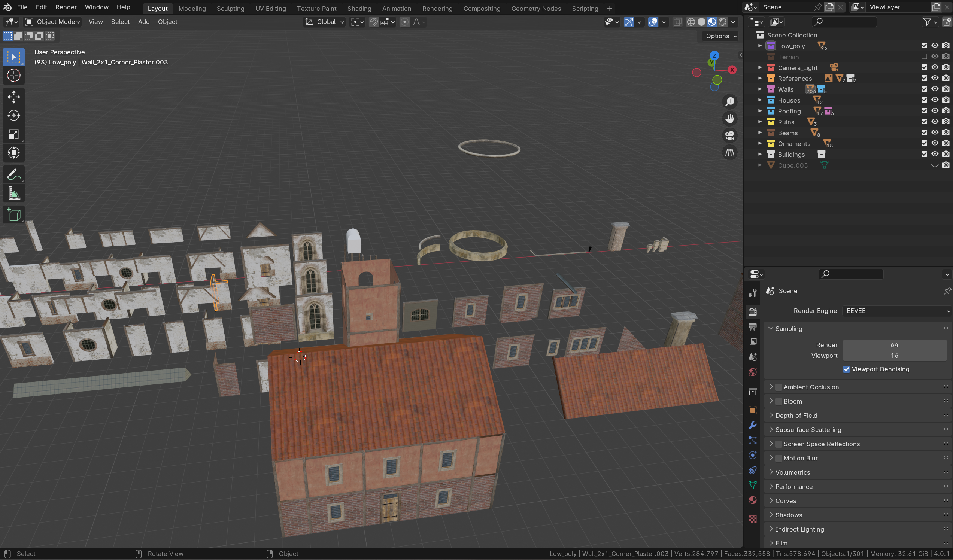
Task: Enable the Terrain collection checkbox
Action: pos(924,57)
